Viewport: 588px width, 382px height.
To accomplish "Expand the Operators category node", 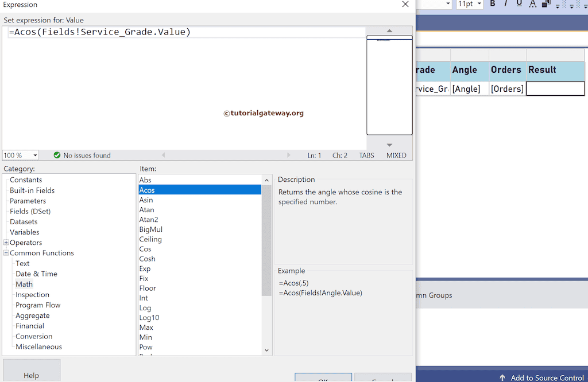I will tap(6, 242).
